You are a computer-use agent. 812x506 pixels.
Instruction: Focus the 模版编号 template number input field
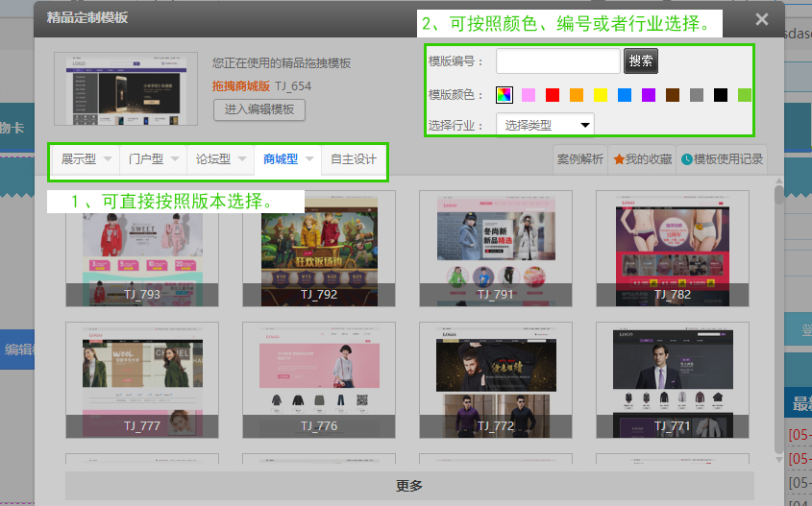557,61
